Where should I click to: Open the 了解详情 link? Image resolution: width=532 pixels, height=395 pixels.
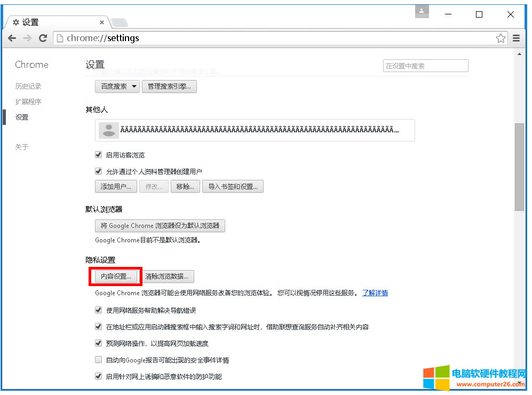pos(375,293)
